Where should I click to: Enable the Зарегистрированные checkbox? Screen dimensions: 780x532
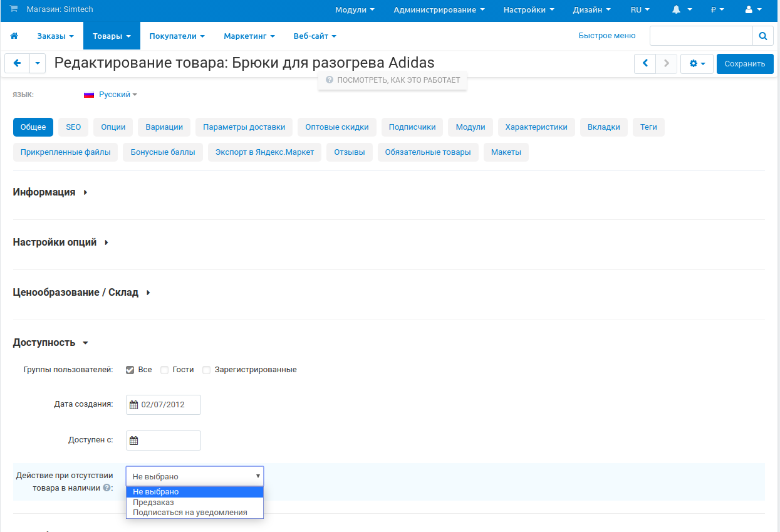[x=207, y=370]
